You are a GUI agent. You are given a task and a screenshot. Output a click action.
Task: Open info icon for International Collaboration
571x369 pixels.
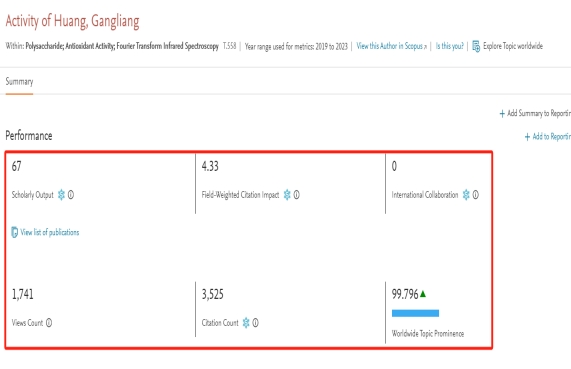click(476, 195)
